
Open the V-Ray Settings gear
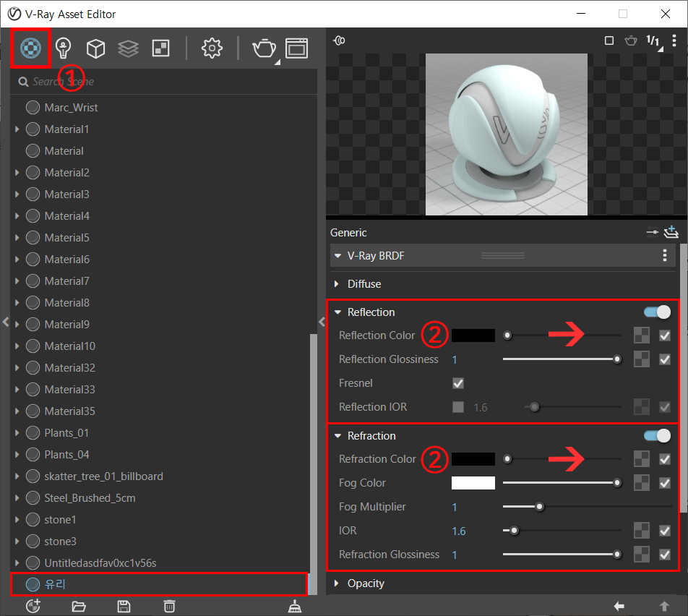point(212,48)
